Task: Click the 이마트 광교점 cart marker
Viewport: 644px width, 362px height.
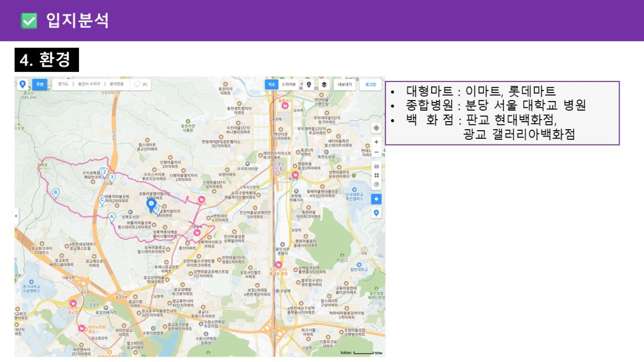Action: pos(73,304)
